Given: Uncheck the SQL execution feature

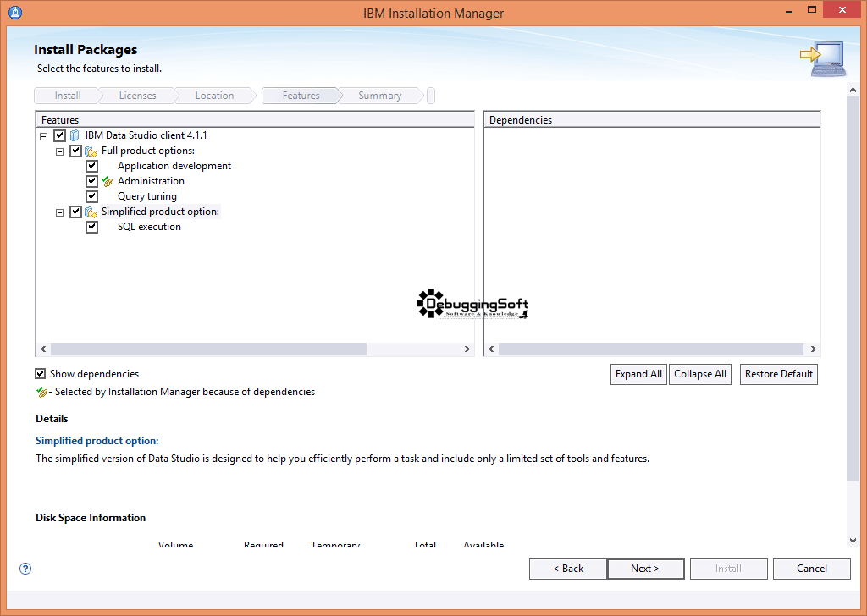Looking at the screenshot, I should tap(91, 227).
